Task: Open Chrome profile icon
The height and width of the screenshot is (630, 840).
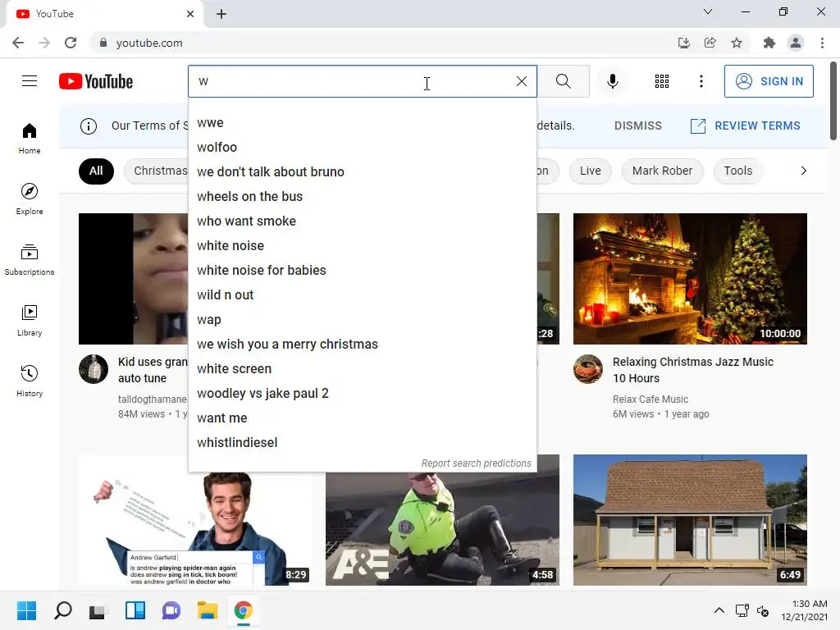Action: coord(796,43)
